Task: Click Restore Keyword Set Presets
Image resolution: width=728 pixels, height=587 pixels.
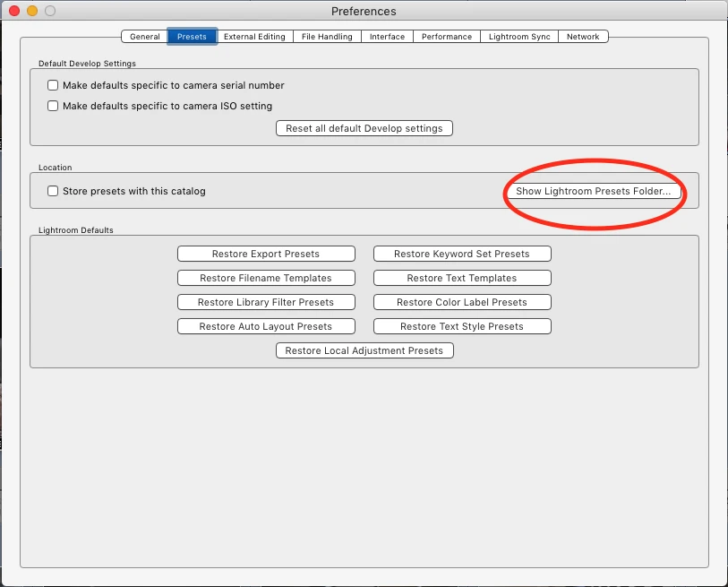Action: coord(462,254)
